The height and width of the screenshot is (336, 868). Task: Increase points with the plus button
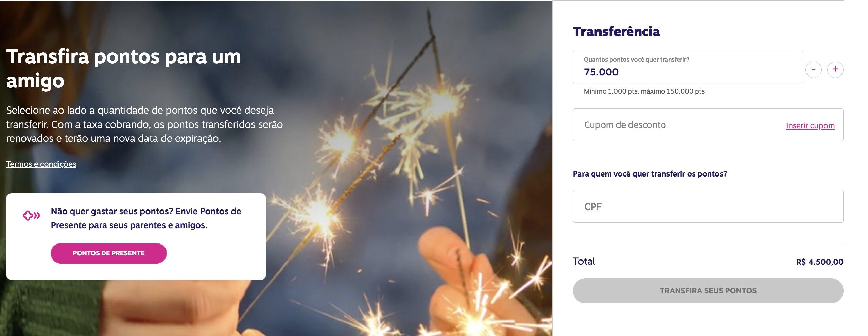pos(835,70)
